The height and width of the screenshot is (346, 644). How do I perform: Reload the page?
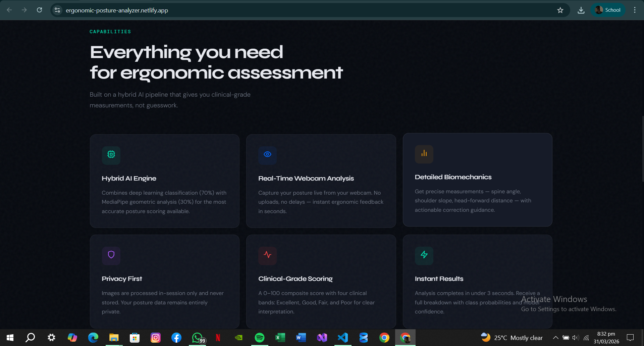coord(39,10)
